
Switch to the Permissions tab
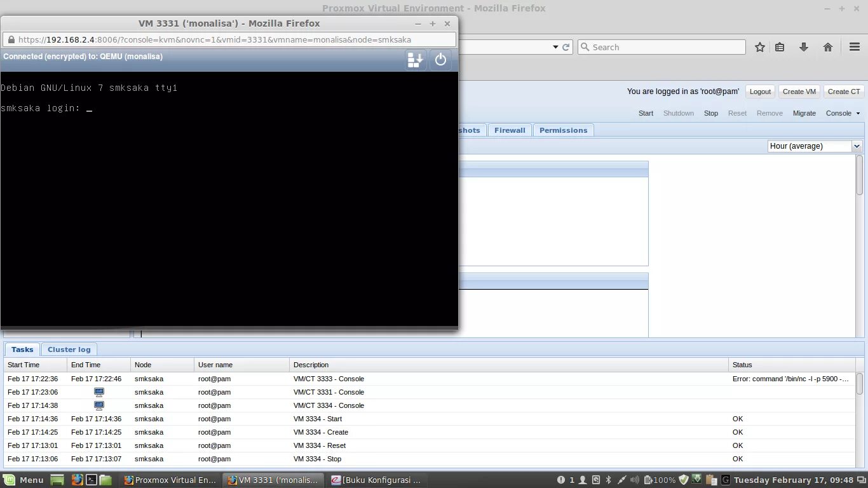(x=564, y=130)
